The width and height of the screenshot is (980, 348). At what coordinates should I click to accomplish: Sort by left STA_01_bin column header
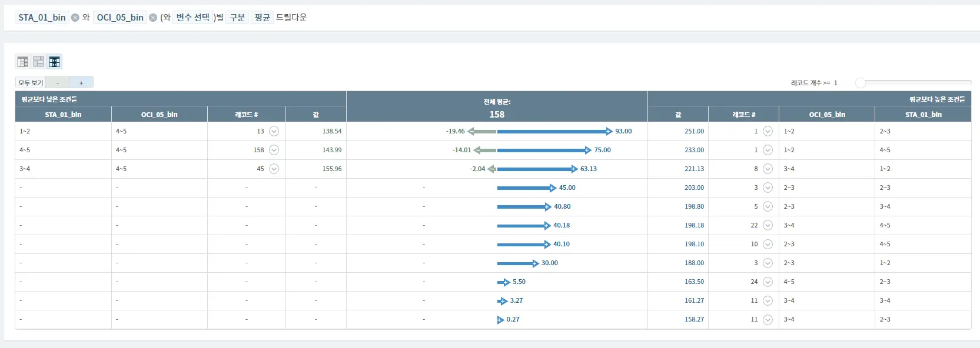(63, 115)
